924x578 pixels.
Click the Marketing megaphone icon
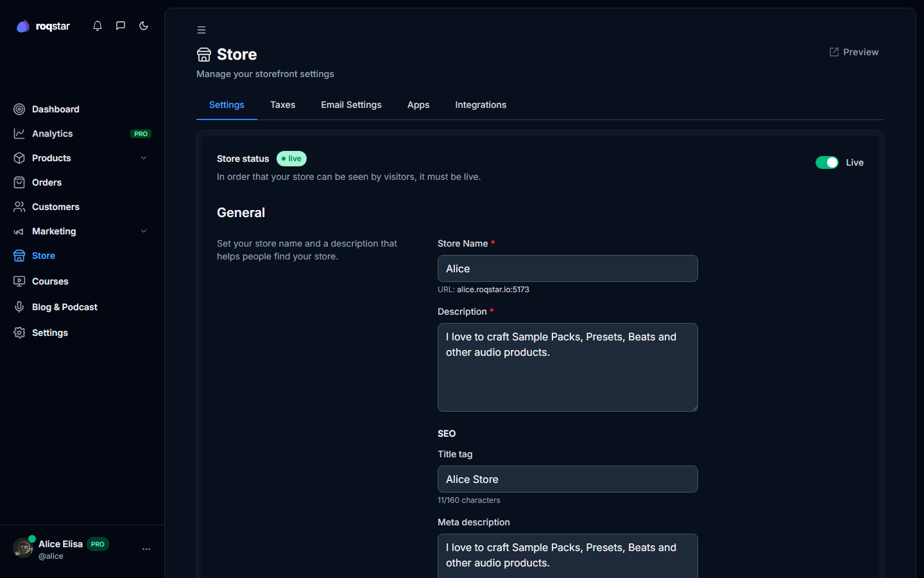coord(19,231)
